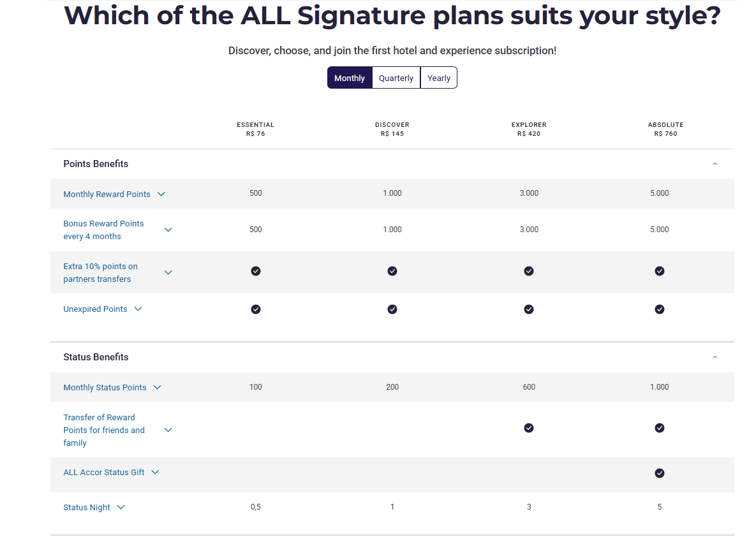The width and height of the screenshot is (756, 537).
Task: Click Absolute checkmark for Extra 10% points
Action: pyautogui.click(x=660, y=271)
